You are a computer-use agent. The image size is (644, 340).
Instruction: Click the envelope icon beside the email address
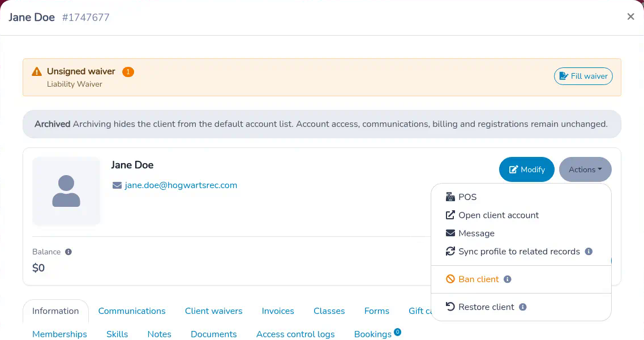(x=117, y=185)
